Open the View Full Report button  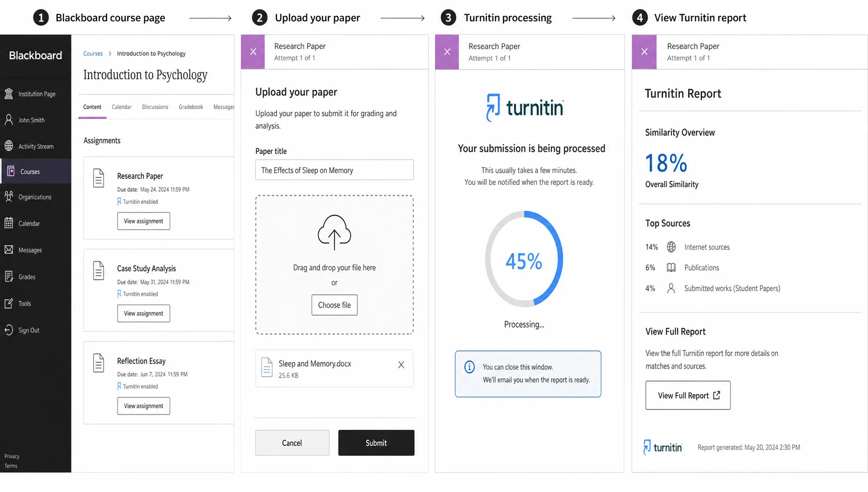click(688, 396)
